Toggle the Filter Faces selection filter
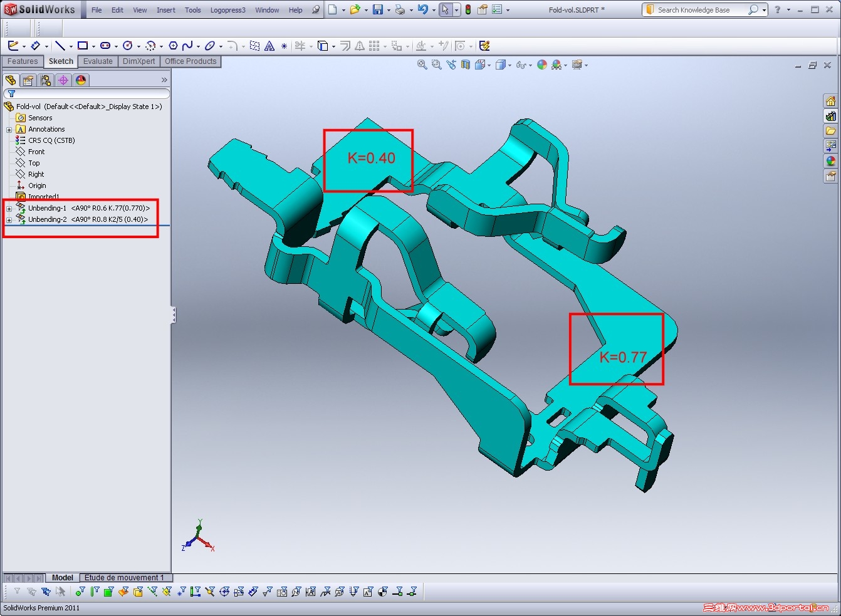The width and height of the screenshot is (841, 616). pyautogui.click(x=108, y=592)
